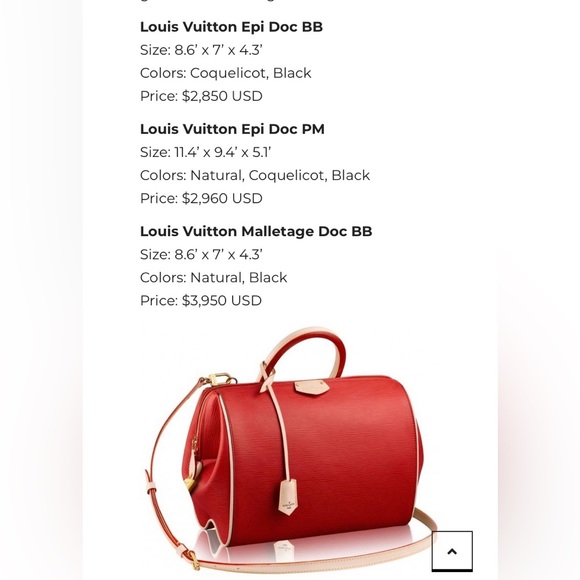Click the $2,960 USD price text
Image resolution: width=580 pixels, height=580 pixels.
(222, 198)
